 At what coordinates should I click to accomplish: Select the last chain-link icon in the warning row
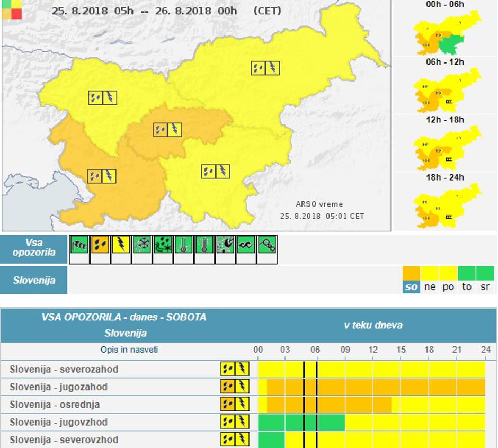click(266, 245)
